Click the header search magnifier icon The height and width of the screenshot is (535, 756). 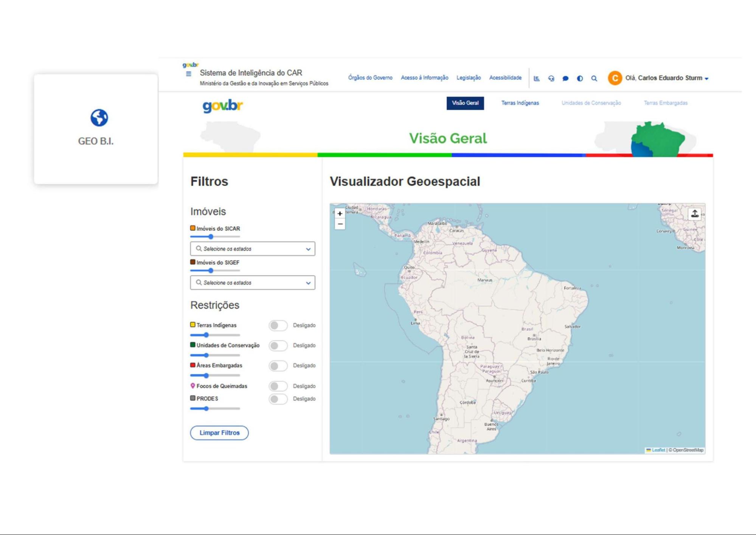coord(594,78)
